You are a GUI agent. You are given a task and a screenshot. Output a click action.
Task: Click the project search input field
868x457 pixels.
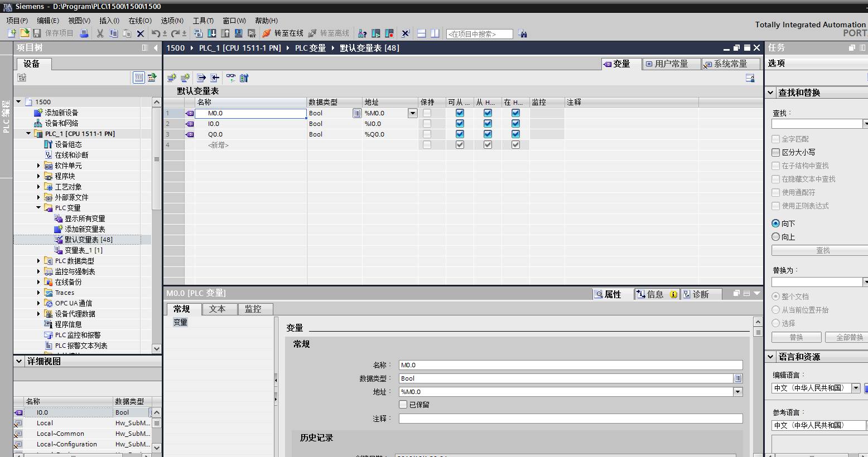click(x=479, y=34)
